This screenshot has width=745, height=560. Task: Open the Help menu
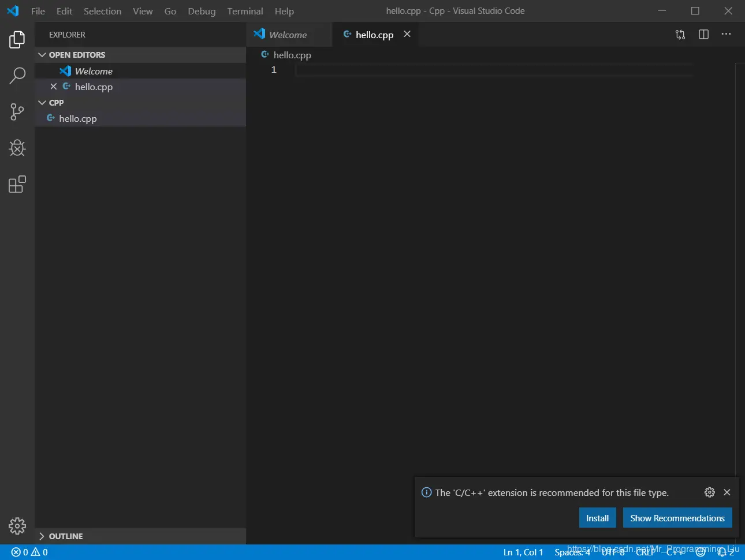click(x=284, y=11)
